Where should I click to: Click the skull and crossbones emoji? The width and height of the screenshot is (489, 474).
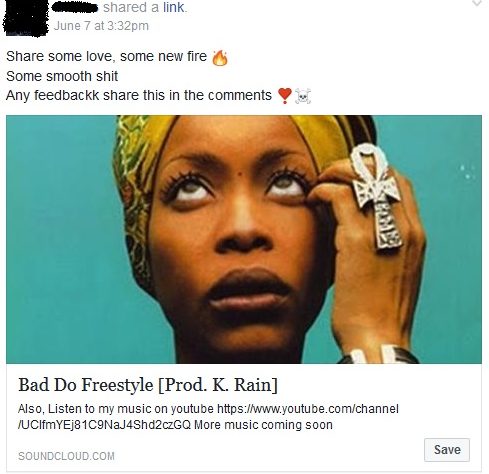coord(303,96)
